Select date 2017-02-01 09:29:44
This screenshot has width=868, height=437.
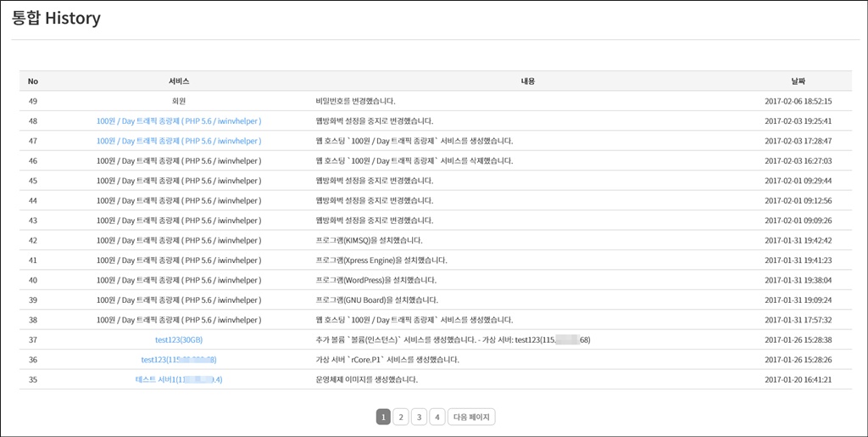point(798,181)
